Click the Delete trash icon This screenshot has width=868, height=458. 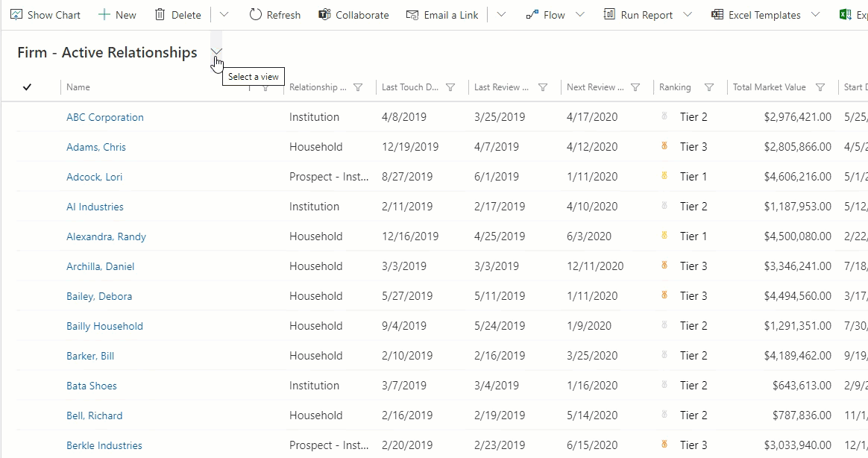tap(160, 15)
